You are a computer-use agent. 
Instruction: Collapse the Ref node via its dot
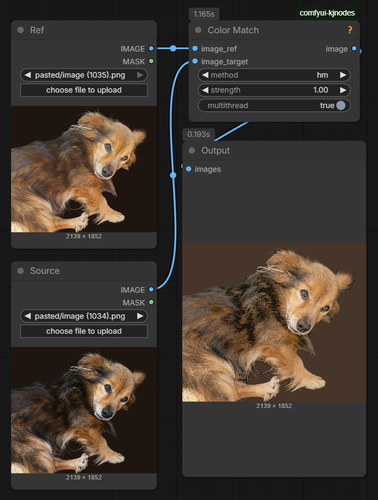tap(21, 30)
